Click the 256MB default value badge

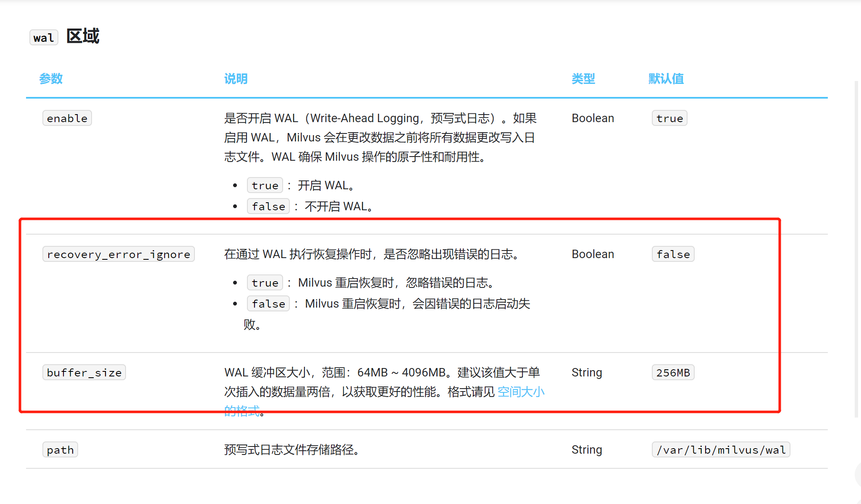coord(673,372)
